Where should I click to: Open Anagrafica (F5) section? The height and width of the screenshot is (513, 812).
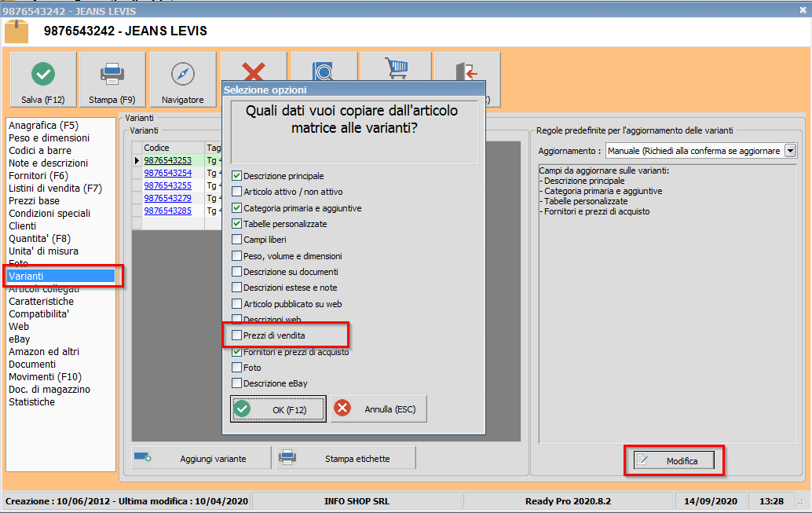[43, 126]
